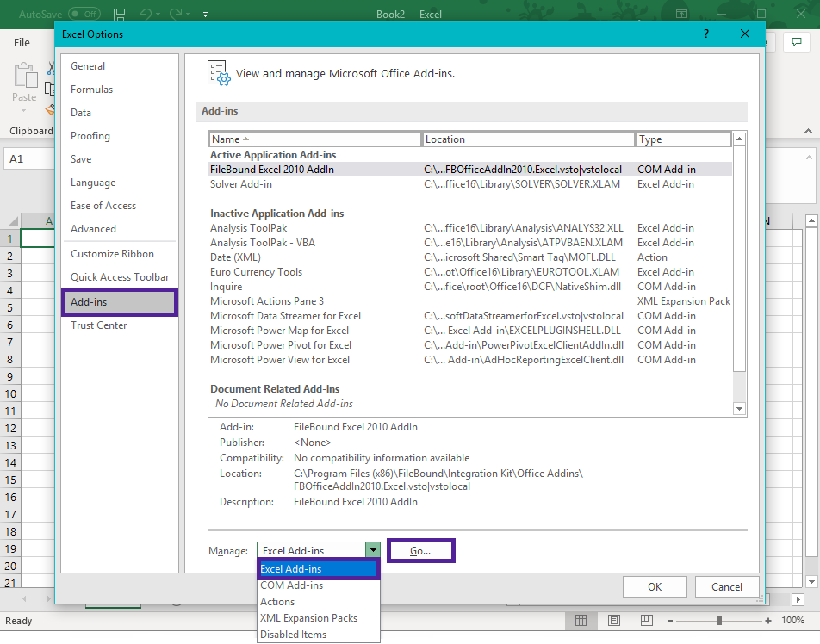Click the zoom slider handle
The height and width of the screenshot is (644, 820).
click(x=719, y=621)
